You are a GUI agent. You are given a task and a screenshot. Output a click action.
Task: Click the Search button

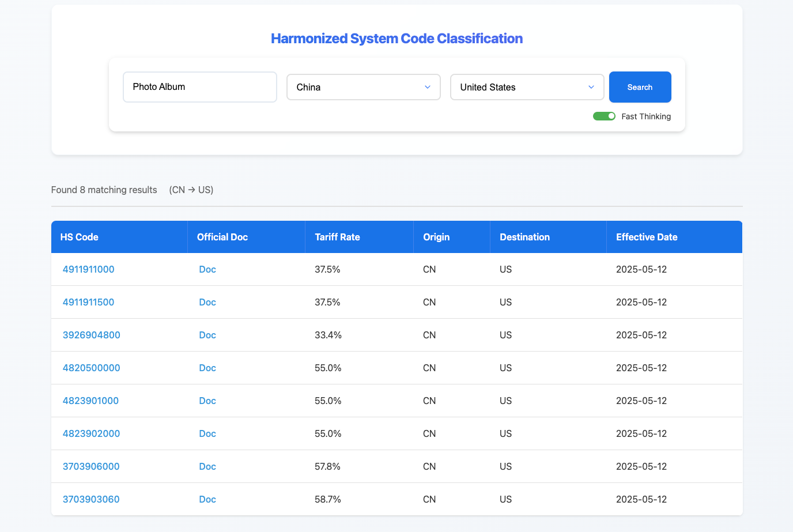(x=640, y=87)
